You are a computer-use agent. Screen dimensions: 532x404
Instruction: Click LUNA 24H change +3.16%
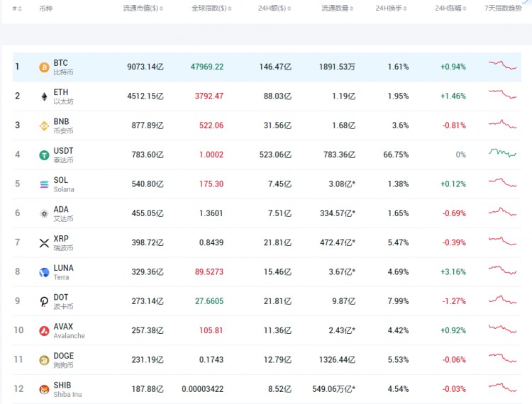coord(453,272)
